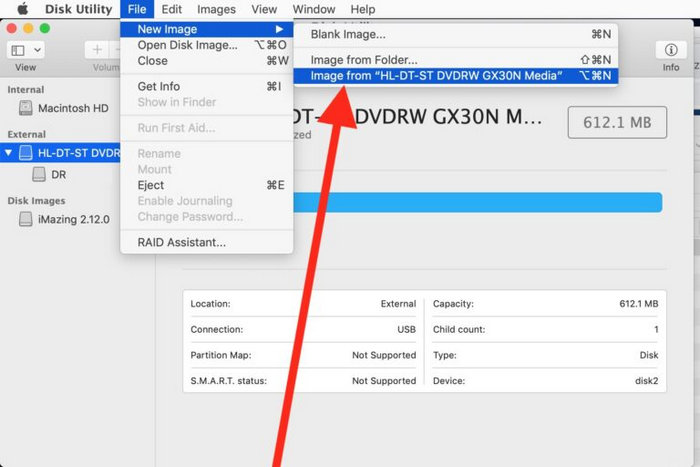Viewport: 700px width, 467px height.
Task: Open the Window menu
Action: click(314, 9)
